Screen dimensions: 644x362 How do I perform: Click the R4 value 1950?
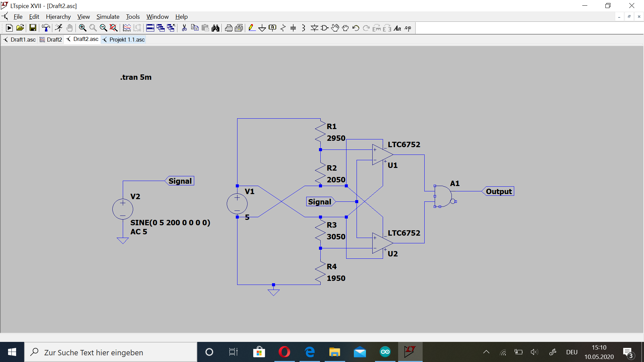point(336,278)
